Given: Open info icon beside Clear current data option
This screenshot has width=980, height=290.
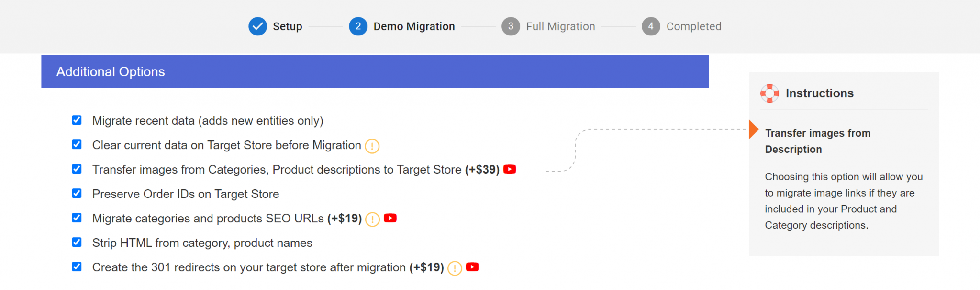Looking at the screenshot, I should point(372,146).
